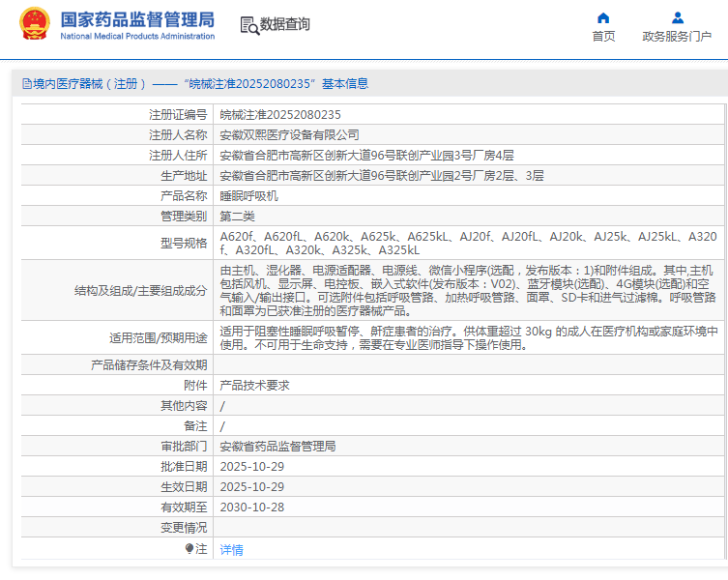Viewport: 728px width, 580px height.
Task: Open the 数据查询 heading text
Action: click(x=285, y=25)
